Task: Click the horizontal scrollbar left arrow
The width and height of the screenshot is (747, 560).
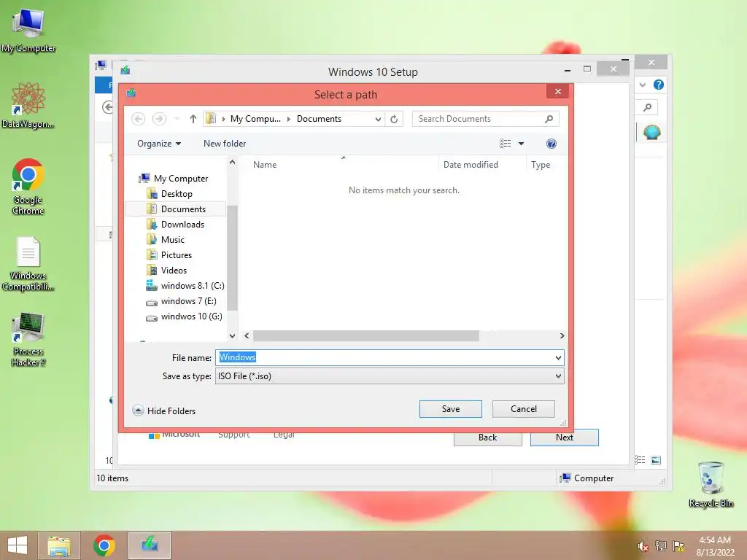Action: coord(247,335)
